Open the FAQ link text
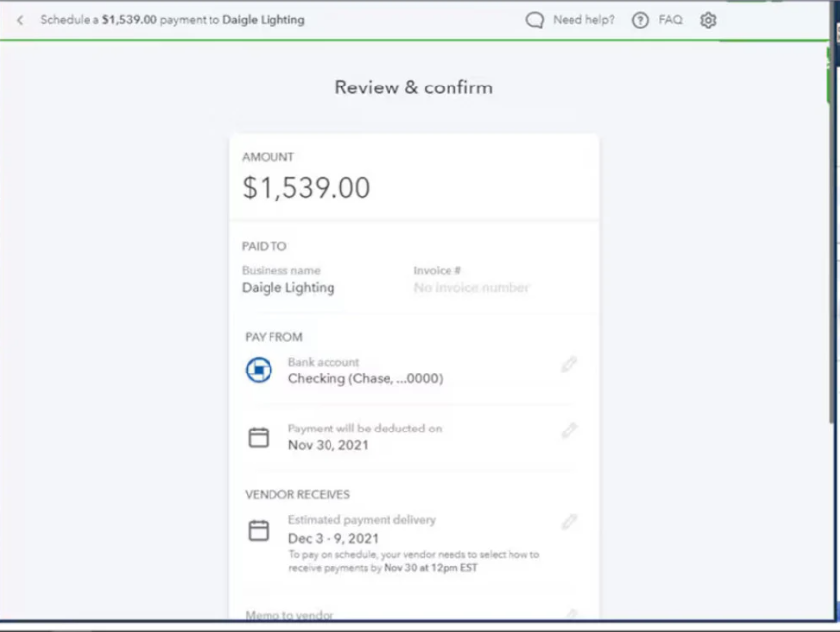This screenshot has height=632, width=840. [670, 20]
